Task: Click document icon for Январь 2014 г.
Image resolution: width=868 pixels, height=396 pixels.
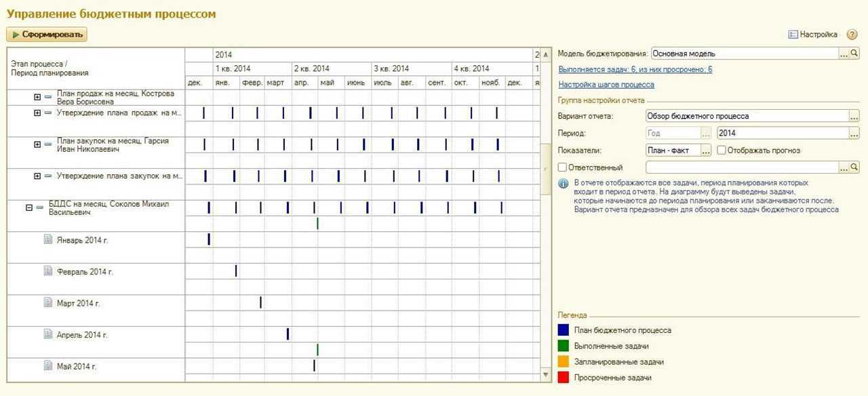Action: [48, 239]
